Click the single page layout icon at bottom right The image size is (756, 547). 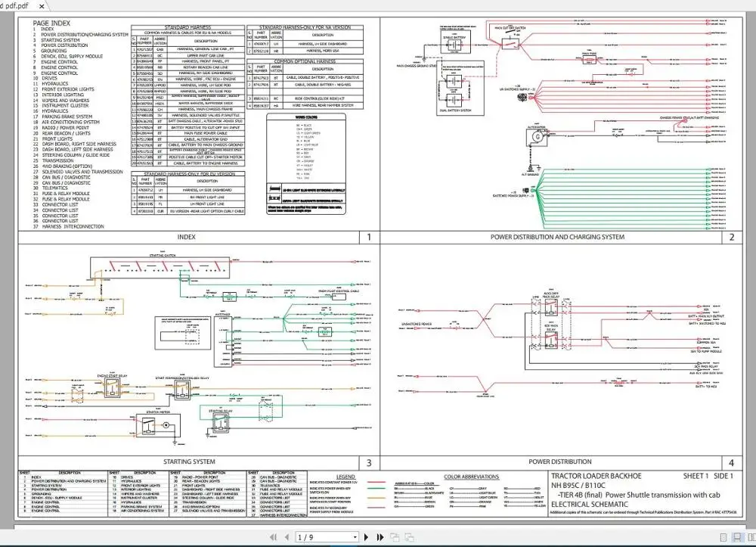pos(723,537)
